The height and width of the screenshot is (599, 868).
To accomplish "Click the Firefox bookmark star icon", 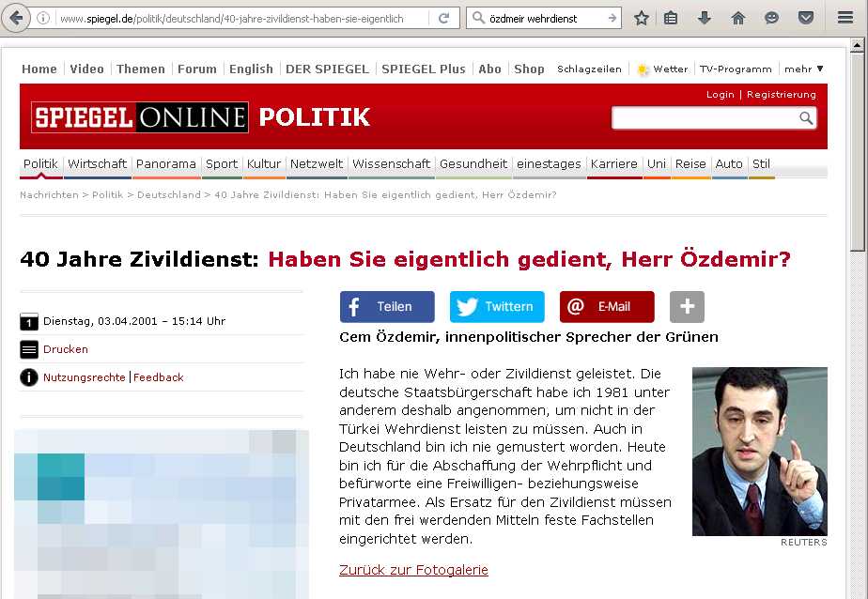I will click(642, 18).
